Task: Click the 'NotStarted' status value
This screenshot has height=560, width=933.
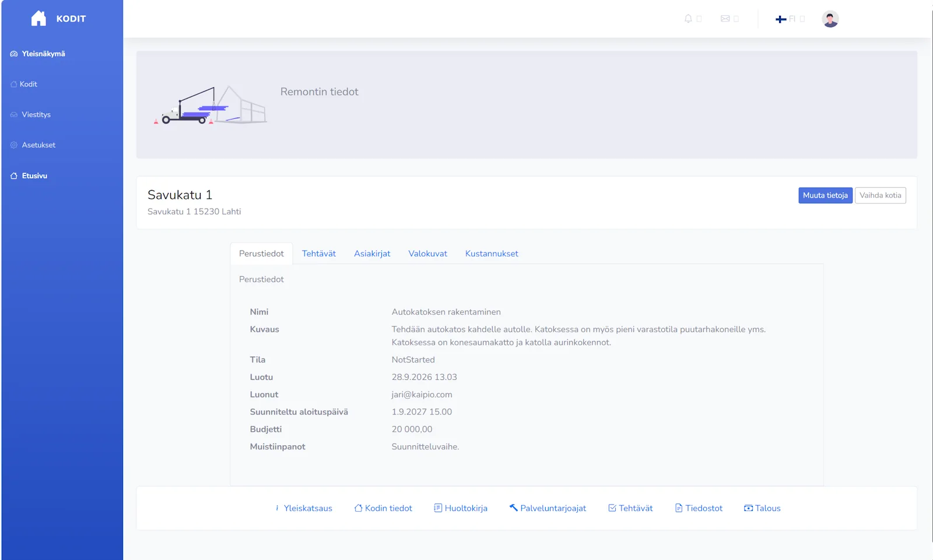Action: click(x=413, y=360)
